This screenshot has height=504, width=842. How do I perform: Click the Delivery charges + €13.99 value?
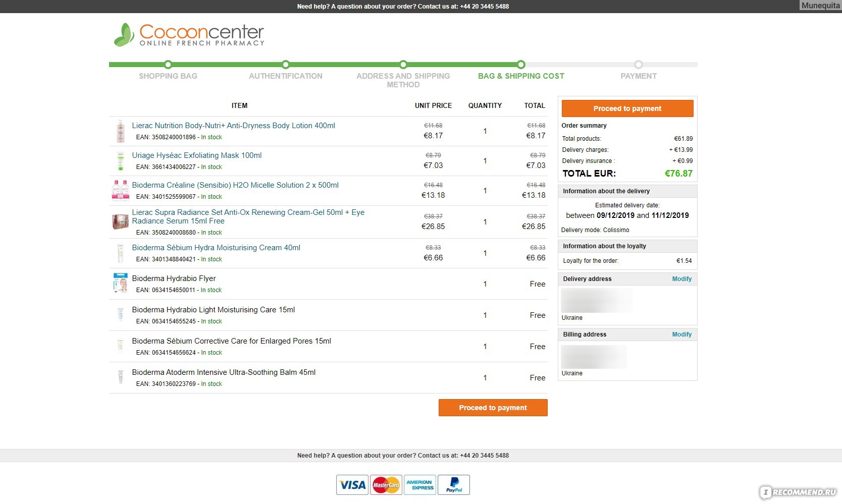click(681, 150)
